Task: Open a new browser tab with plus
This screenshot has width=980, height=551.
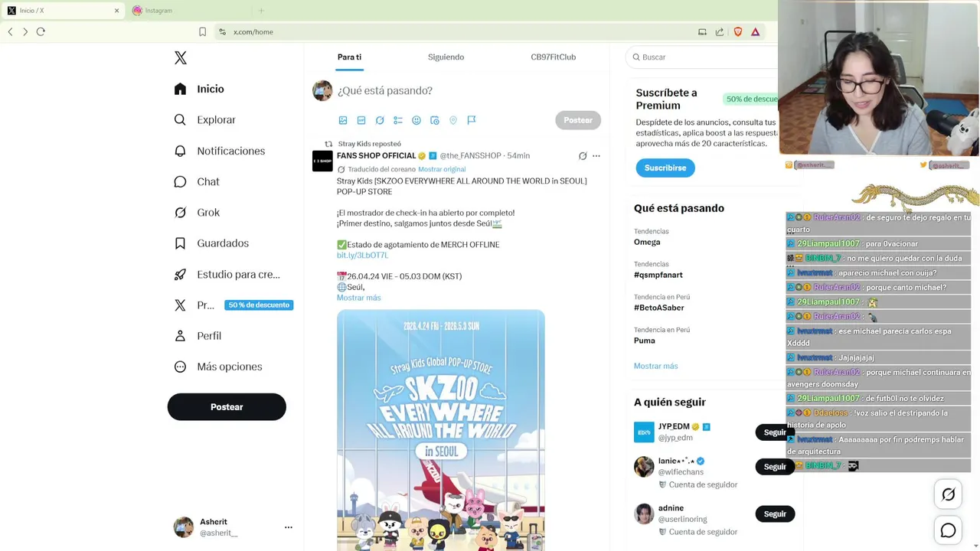Action: point(261,11)
